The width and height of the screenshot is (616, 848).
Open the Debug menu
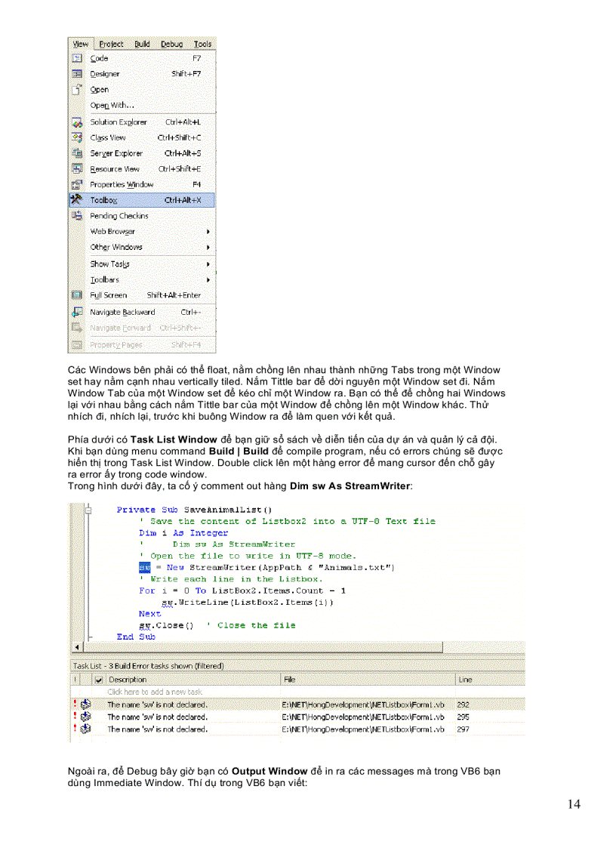coord(172,44)
